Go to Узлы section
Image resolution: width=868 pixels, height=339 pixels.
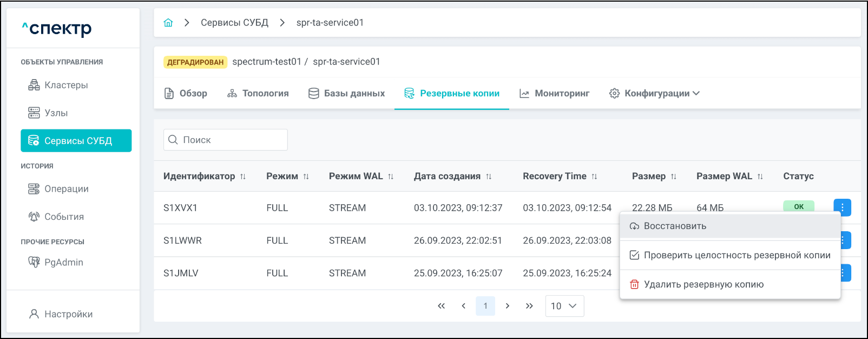(56, 113)
